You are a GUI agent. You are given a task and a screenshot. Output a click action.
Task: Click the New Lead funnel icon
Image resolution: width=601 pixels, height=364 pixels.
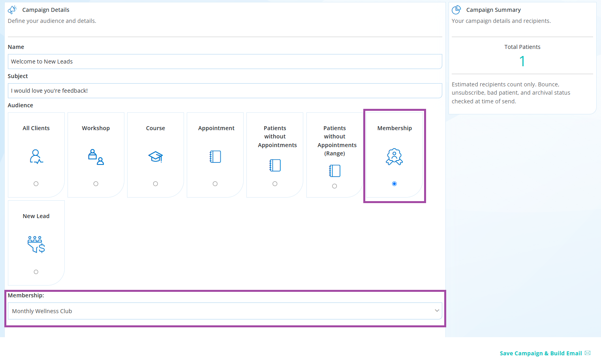click(36, 245)
